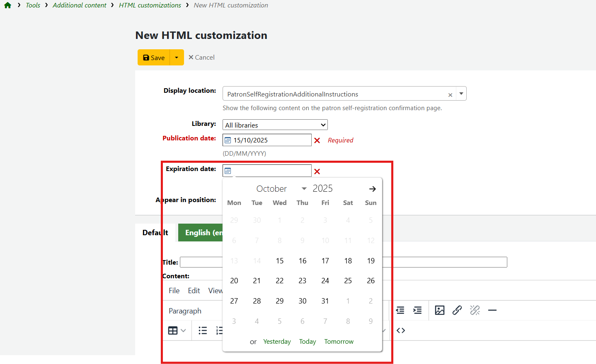This screenshot has height=364, width=596.
Task: Select October 24 in the calendar
Action: click(325, 281)
